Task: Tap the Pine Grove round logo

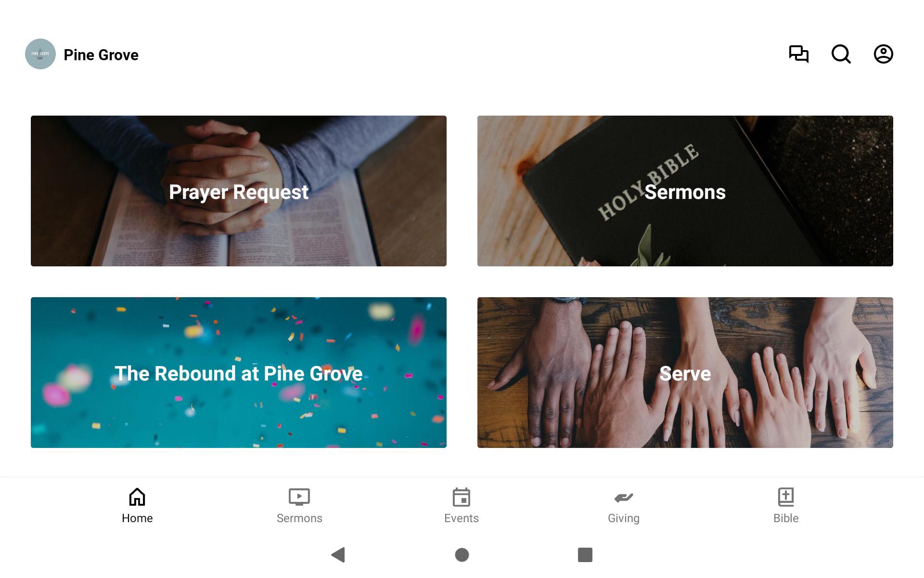Action: 40,54
